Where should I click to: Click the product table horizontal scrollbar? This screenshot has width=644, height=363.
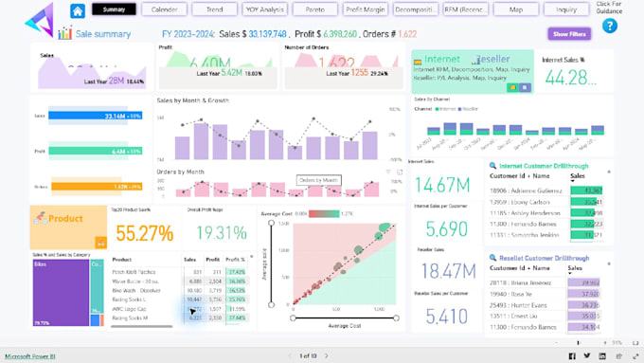[x=142, y=326]
